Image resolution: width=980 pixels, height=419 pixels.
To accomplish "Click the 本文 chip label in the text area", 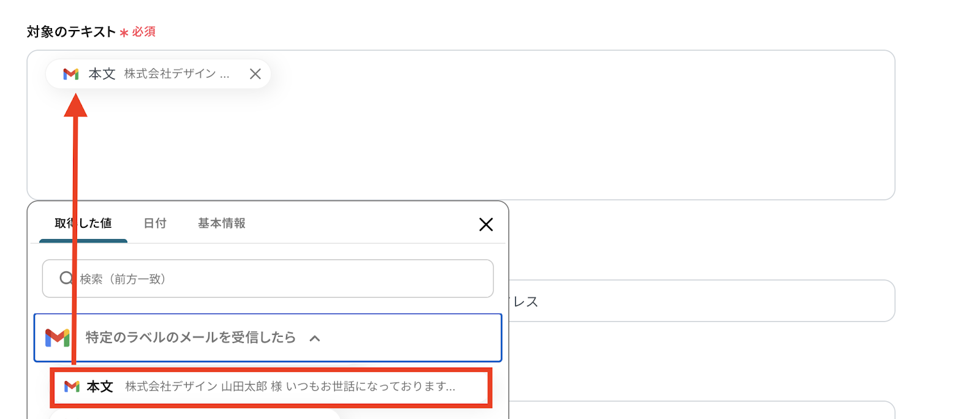I will click(x=102, y=74).
